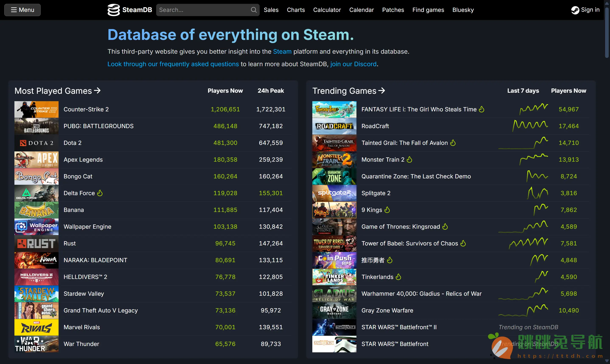Click flame icon beside Delta Force

(100, 193)
